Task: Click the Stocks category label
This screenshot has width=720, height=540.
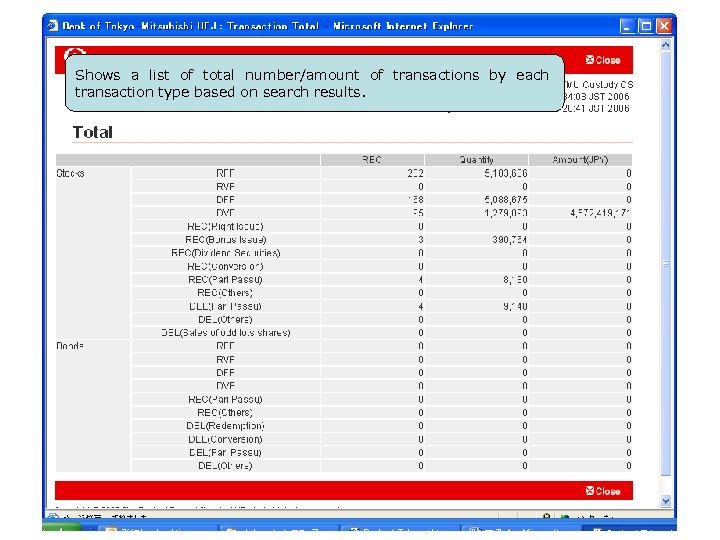Action: pyautogui.click(x=70, y=173)
